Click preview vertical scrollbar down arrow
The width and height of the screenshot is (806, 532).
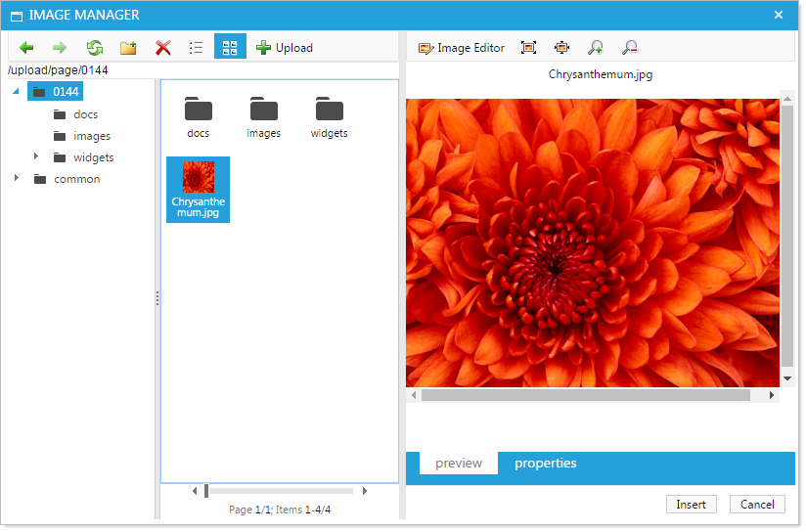[787, 378]
